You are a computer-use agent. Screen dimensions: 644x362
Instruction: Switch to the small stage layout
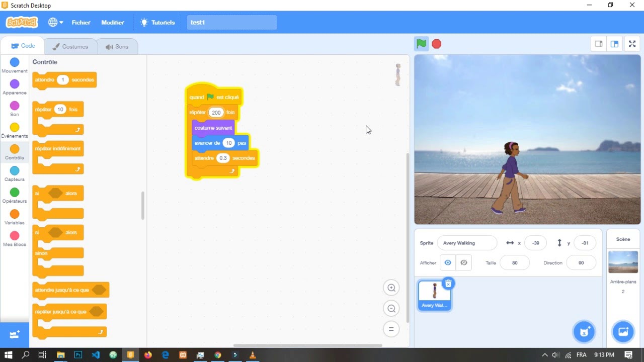pos(599,44)
